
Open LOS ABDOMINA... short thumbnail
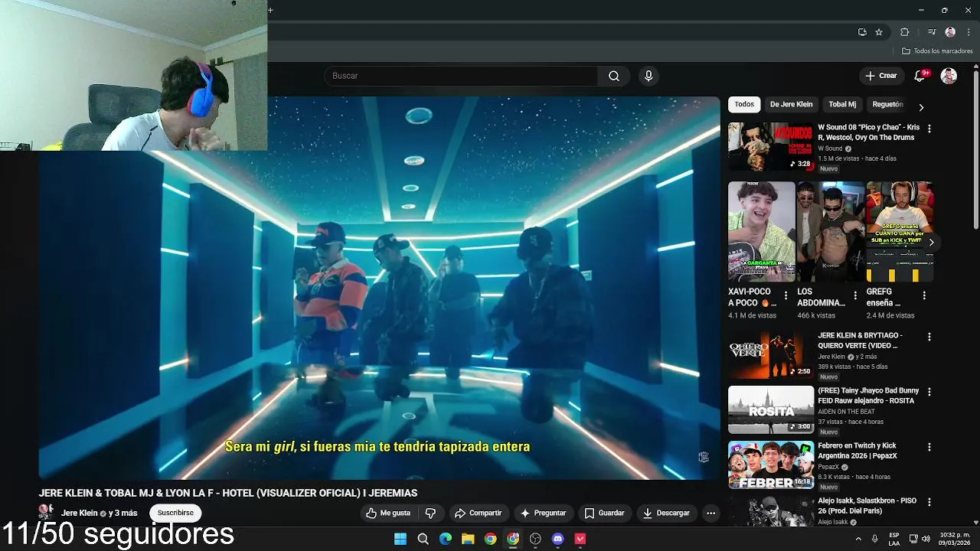[830, 232]
